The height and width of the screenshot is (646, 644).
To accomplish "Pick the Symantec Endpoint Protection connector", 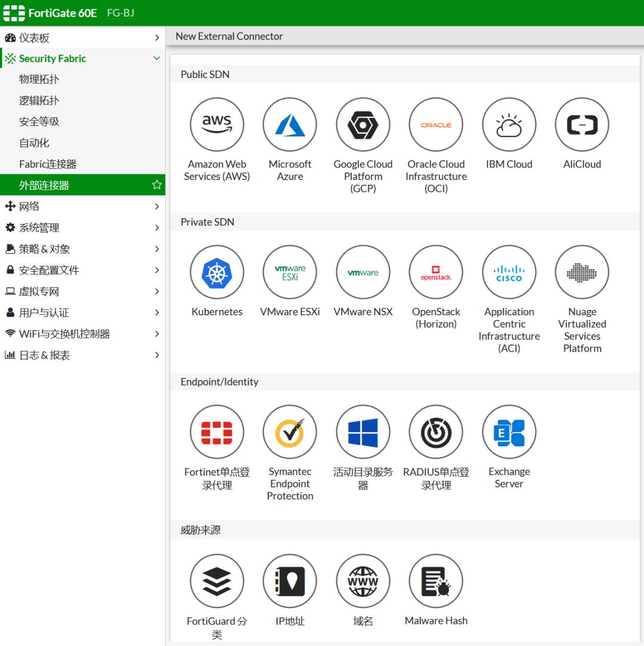I will click(x=290, y=433).
